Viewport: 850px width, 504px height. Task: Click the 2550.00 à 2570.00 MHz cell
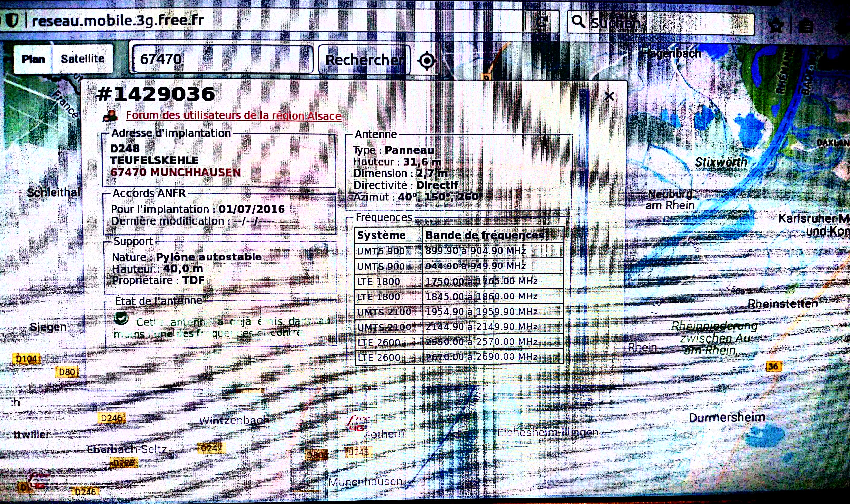(x=493, y=342)
